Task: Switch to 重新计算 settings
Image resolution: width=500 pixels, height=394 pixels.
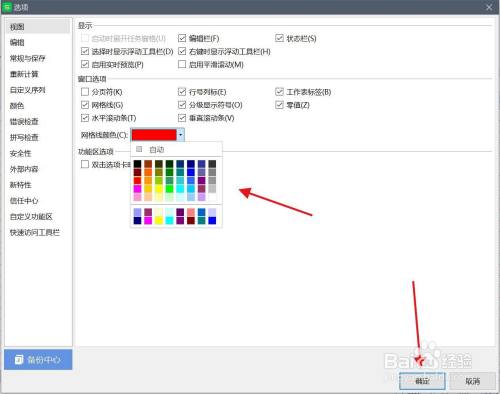Action: pos(24,74)
